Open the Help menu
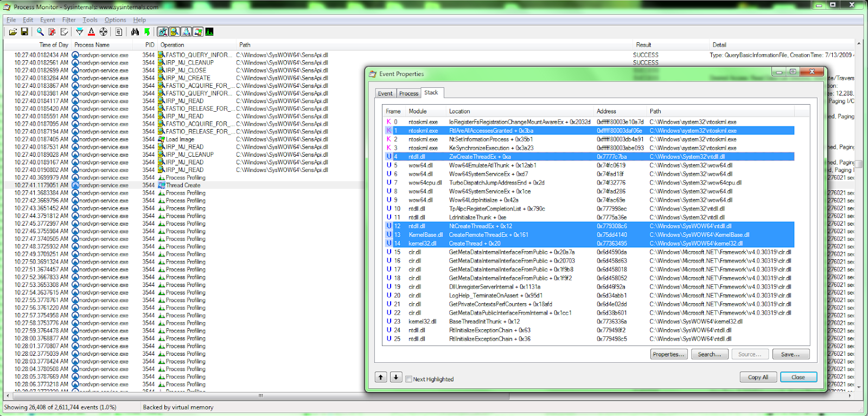 pyautogui.click(x=139, y=20)
